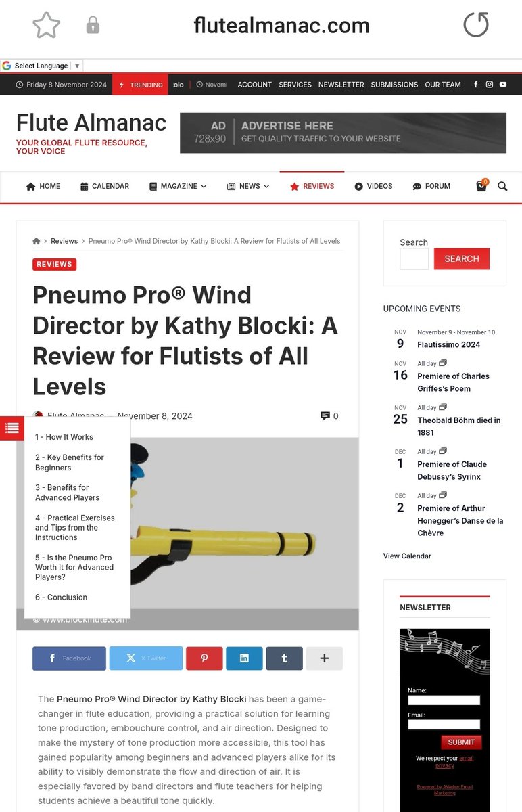Screen dimensions: 522x812
Task: Jump to 3 - Benefits for Advanced Players
Action: tap(68, 493)
